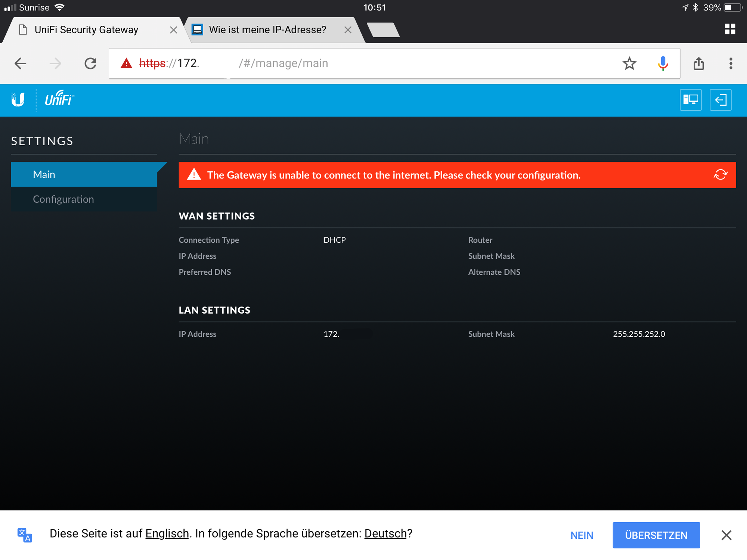The width and height of the screenshot is (747, 560).
Task: Reload the page
Action: click(x=90, y=63)
